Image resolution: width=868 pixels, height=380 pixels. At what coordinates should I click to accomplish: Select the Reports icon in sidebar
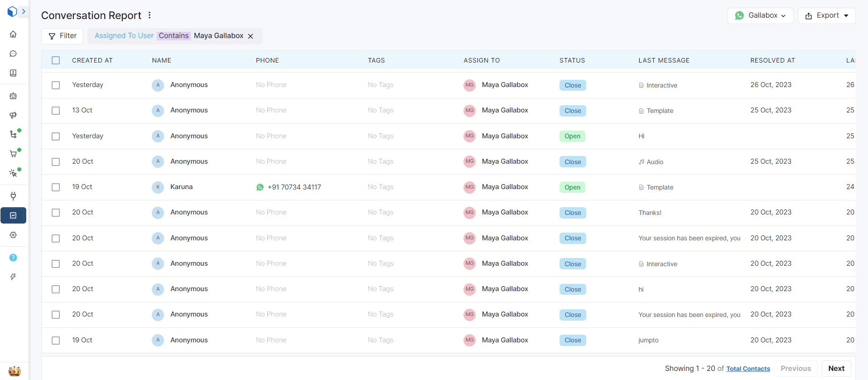click(x=13, y=215)
